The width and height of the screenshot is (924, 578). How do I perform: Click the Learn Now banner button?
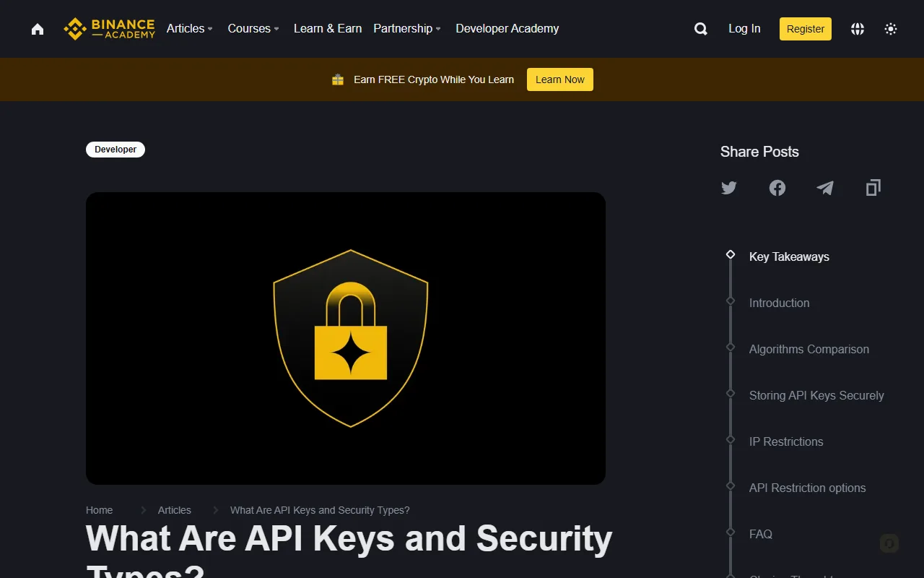point(560,79)
